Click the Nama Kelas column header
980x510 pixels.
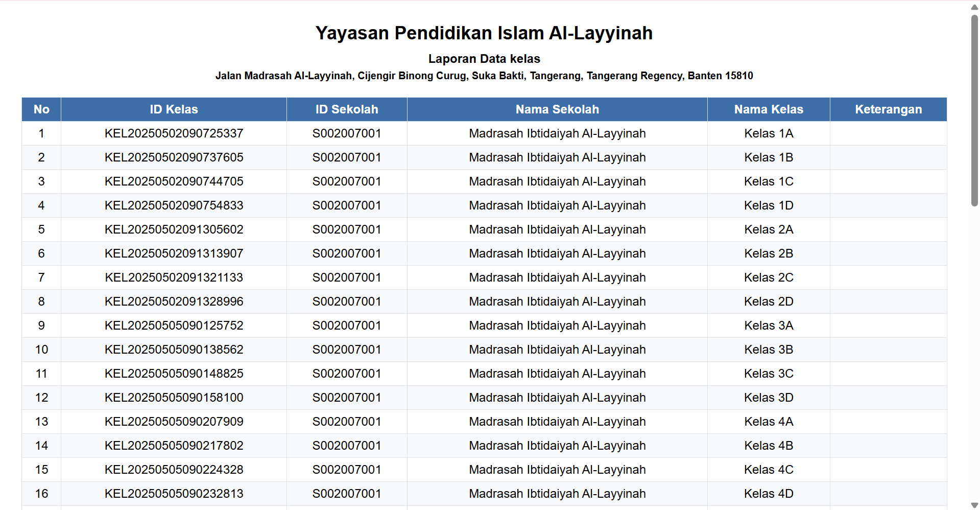click(x=769, y=109)
